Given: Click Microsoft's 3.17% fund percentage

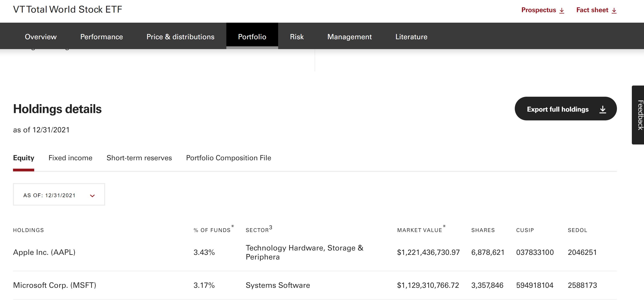Looking at the screenshot, I should click(x=204, y=285).
